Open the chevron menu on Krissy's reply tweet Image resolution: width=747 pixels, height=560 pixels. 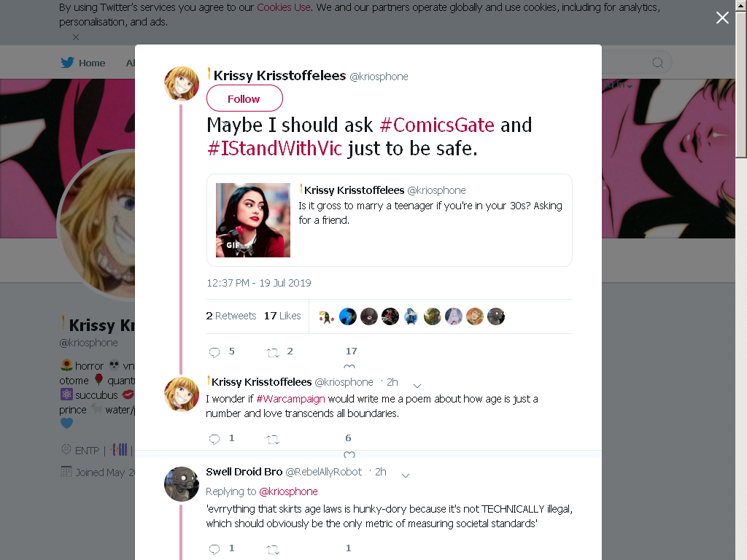[x=417, y=386]
